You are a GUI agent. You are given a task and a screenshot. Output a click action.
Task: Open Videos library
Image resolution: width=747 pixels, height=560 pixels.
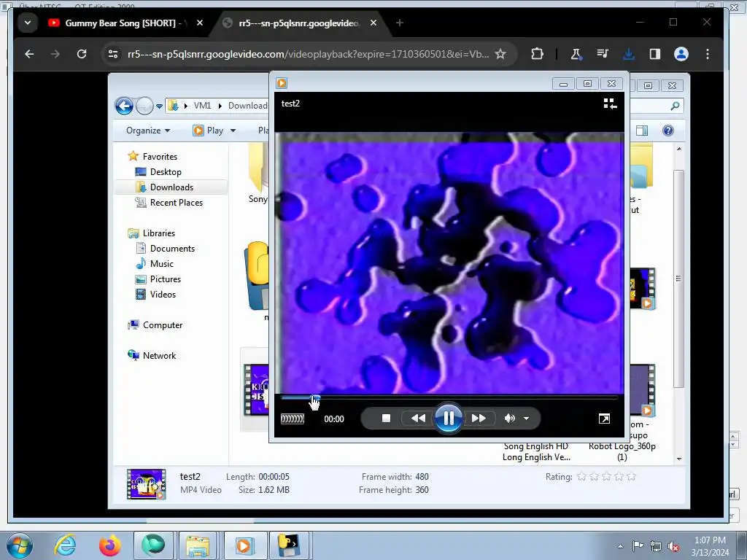point(163,295)
